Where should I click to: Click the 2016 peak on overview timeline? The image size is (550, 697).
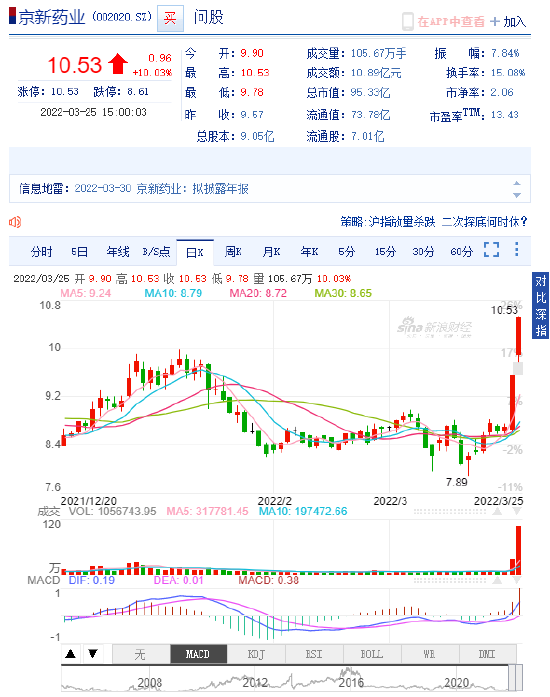350,672
